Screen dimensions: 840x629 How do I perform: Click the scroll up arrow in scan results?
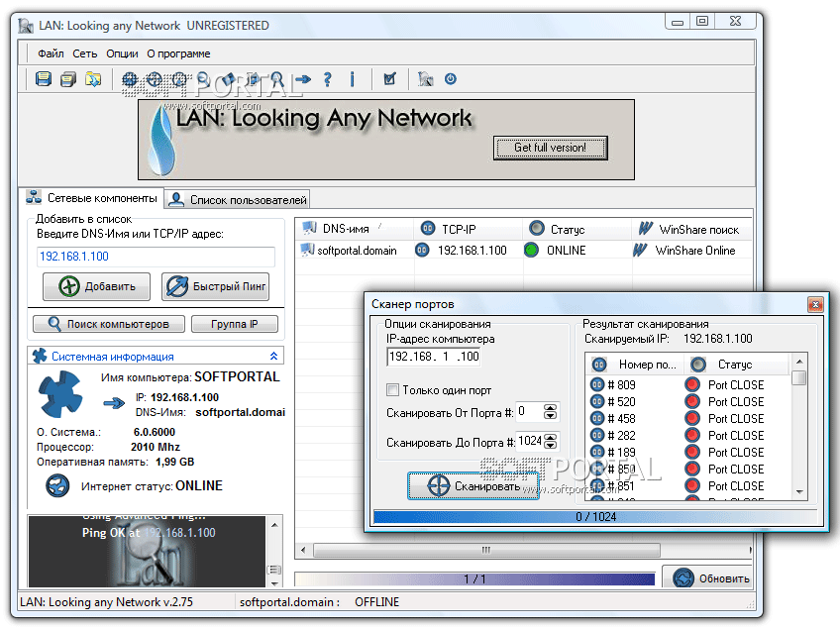coord(799,362)
